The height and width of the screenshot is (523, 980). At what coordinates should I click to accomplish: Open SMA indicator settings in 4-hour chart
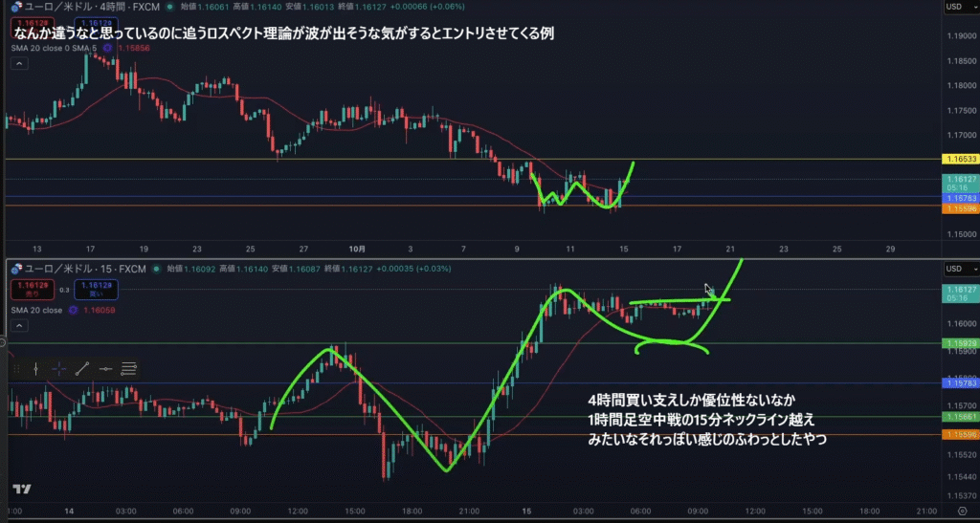107,48
